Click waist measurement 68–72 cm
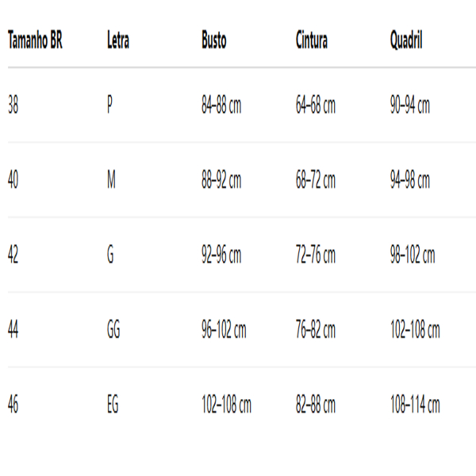The height and width of the screenshot is (476, 476). [316, 180]
